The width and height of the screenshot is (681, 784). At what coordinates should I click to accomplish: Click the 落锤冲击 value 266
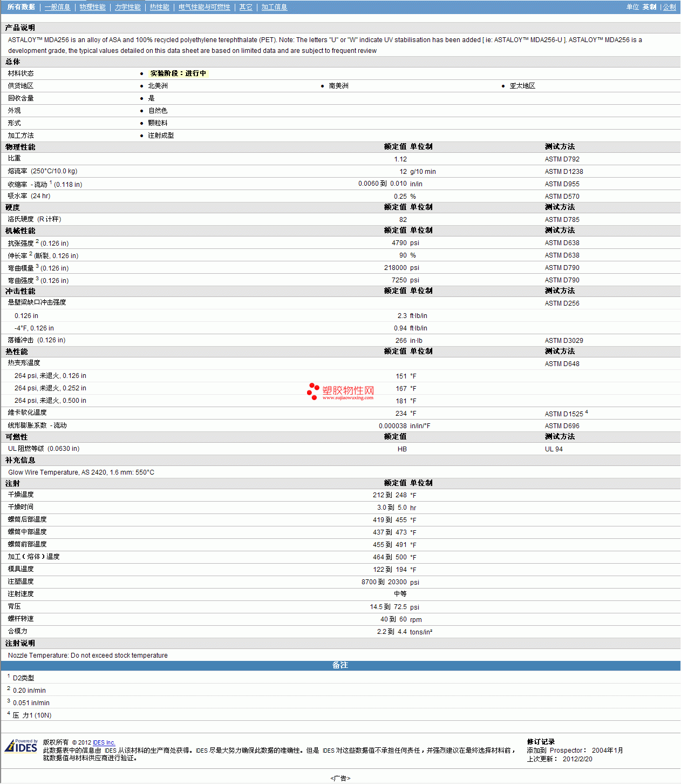coord(401,341)
